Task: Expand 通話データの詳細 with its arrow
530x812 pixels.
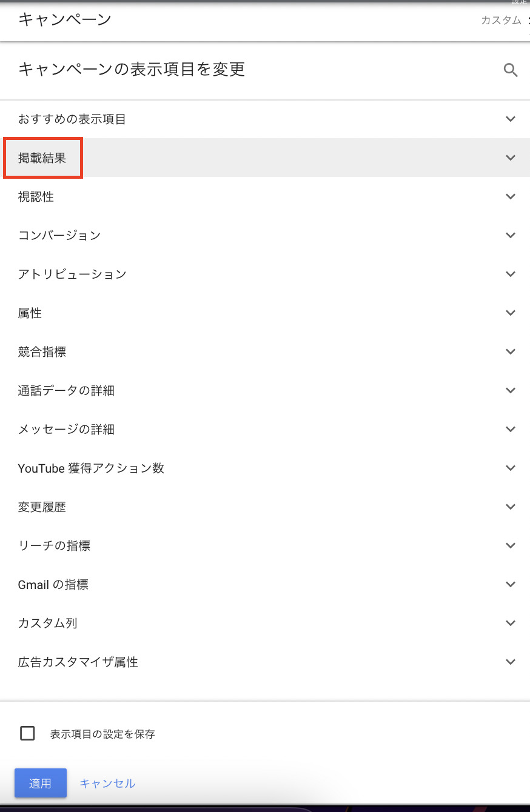Action: pos(511,390)
